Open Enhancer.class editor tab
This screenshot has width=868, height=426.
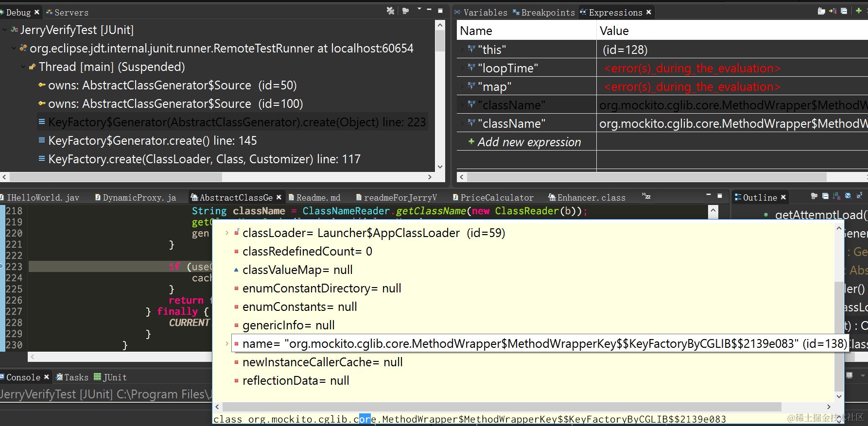[587, 198]
